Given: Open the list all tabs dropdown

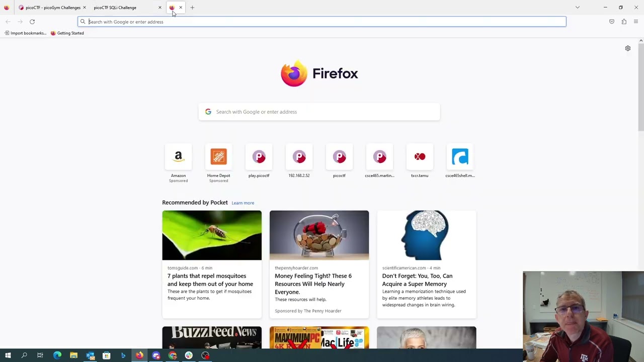Looking at the screenshot, I should [578, 8].
